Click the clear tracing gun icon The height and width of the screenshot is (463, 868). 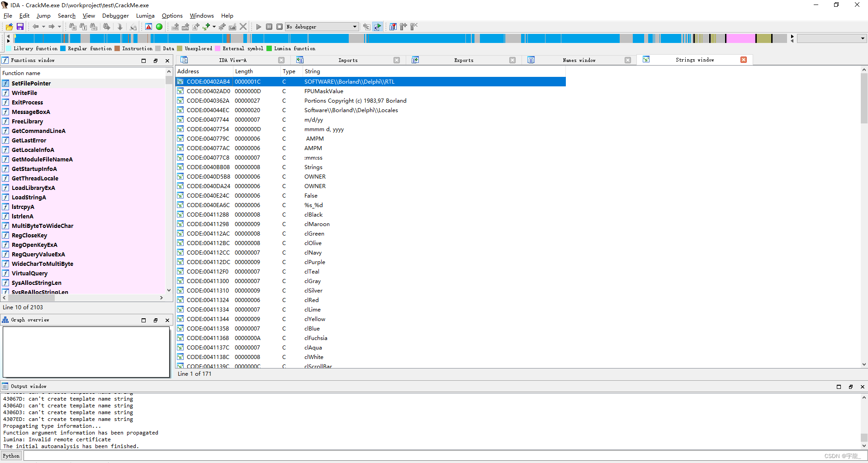click(414, 27)
